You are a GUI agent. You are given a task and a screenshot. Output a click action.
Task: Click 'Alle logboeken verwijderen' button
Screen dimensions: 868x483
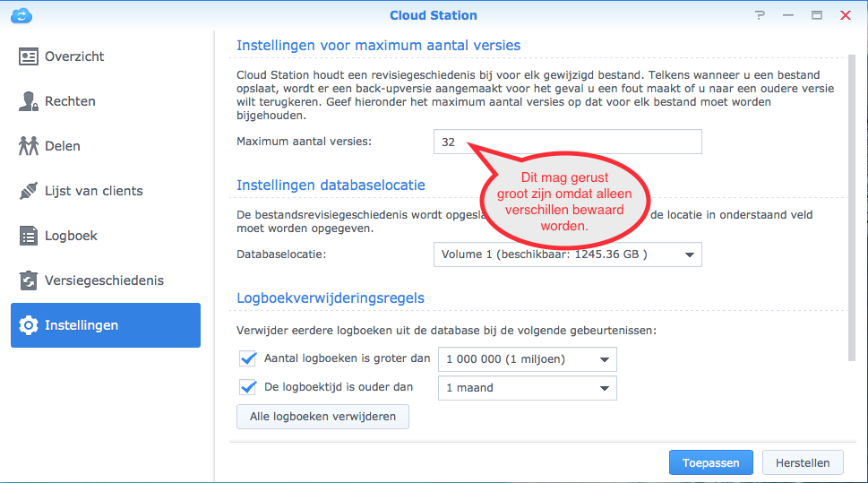pos(322,417)
